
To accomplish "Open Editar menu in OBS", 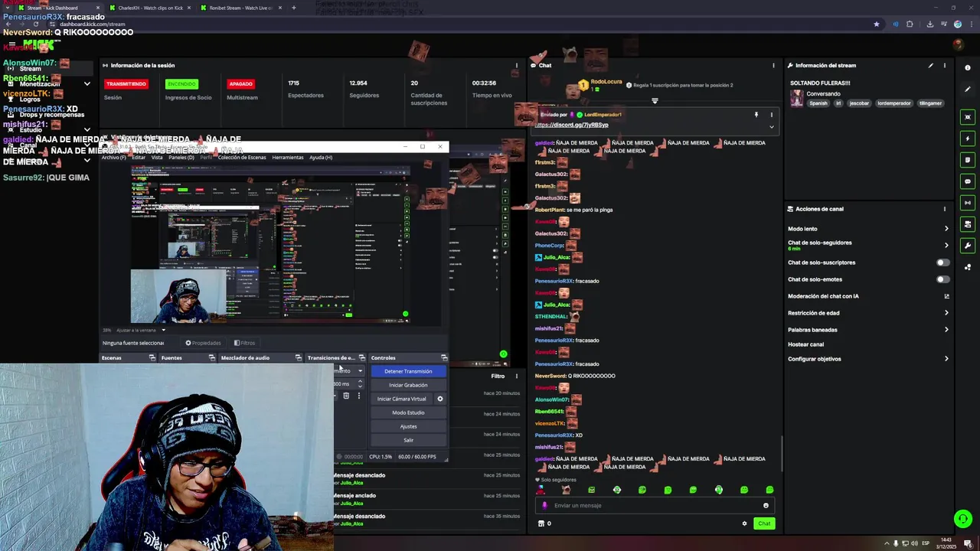I will tap(138, 158).
